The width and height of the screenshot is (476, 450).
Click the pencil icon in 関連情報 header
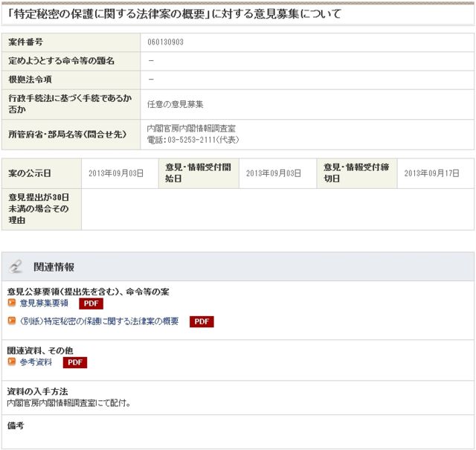coord(17,266)
